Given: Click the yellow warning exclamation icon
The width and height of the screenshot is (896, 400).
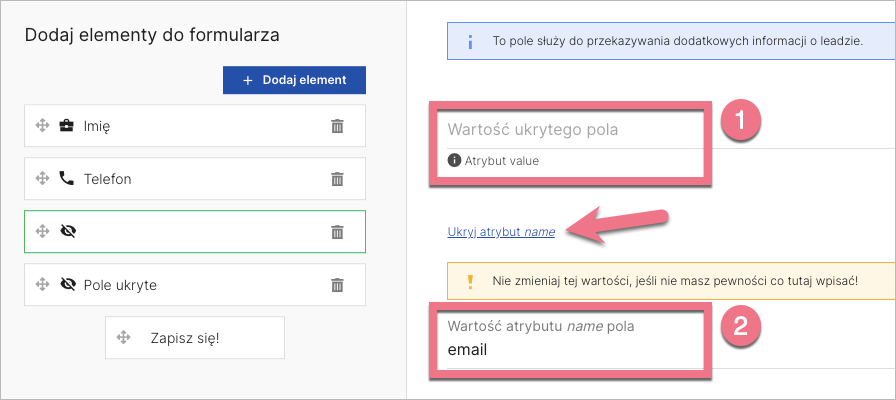Looking at the screenshot, I should tap(470, 281).
